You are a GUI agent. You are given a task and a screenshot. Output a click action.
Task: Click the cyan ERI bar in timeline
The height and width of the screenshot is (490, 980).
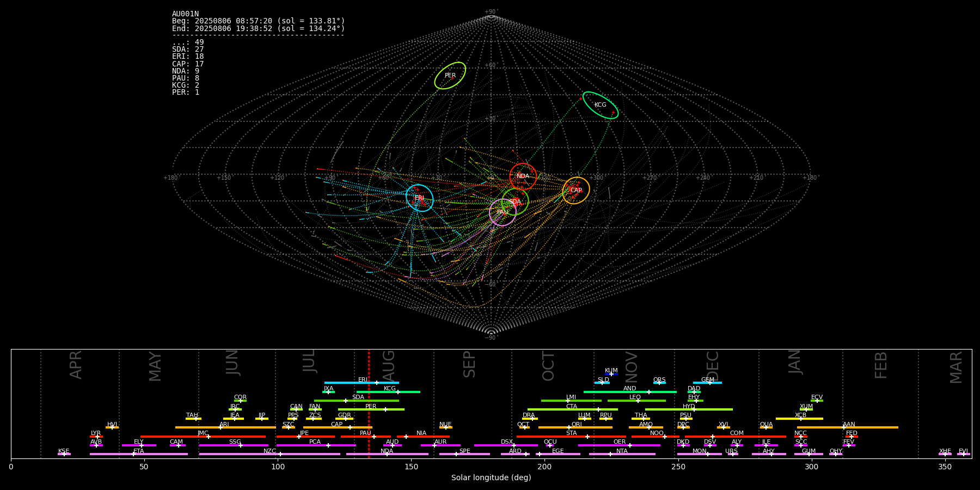[362, 383]
